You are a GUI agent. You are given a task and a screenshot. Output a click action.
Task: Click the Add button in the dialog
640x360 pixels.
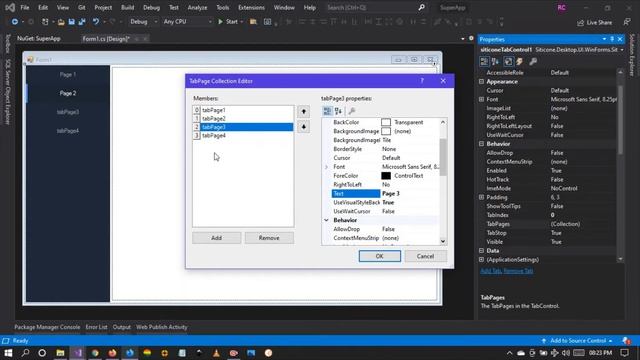[x=216, y=238]
